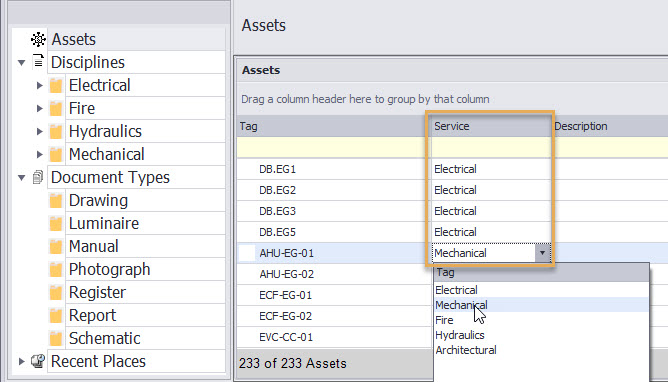Select the Photograph folder icon
The image size is (668, 382).
coord(56,270)
